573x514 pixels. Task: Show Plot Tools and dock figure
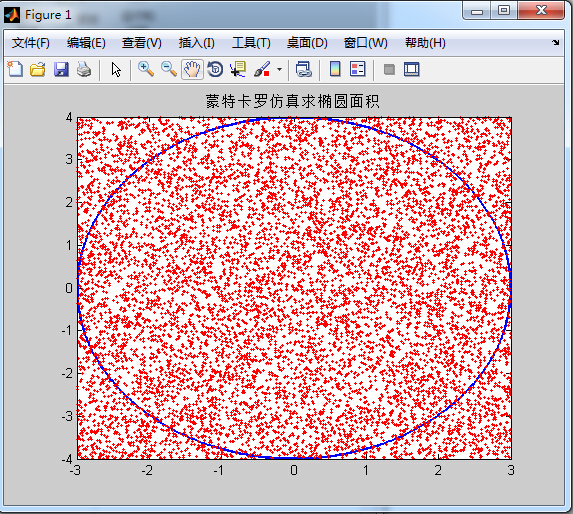pyautogui.click(x=411, y=69)
